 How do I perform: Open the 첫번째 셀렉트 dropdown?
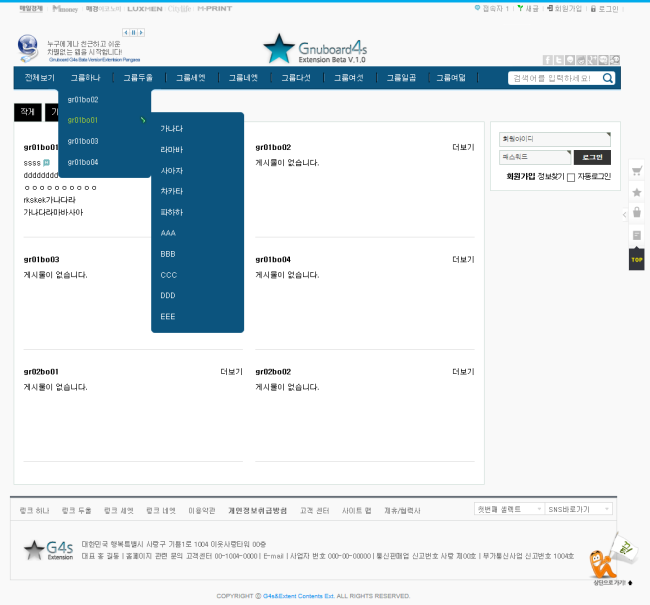click(509, 509)
